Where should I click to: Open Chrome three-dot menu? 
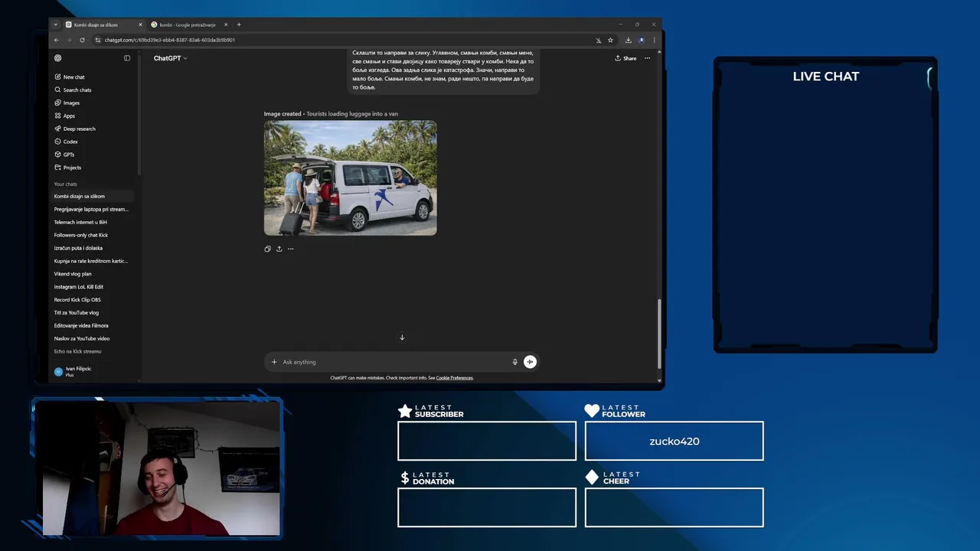tap(654, 40)
